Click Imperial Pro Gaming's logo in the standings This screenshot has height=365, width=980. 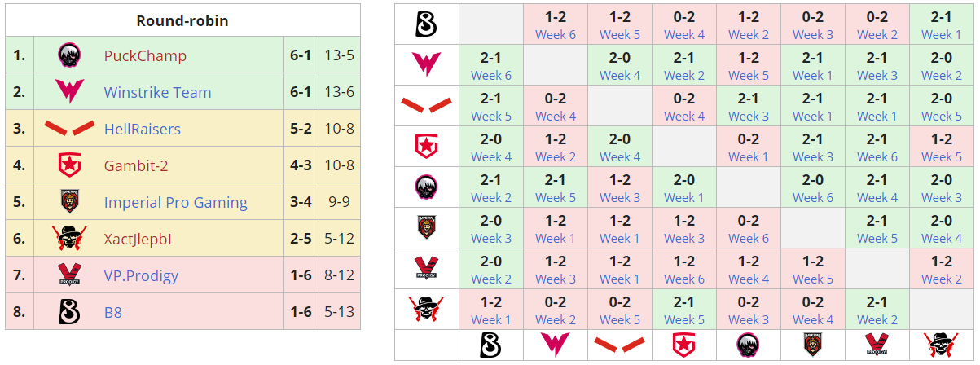click(68, 202)
